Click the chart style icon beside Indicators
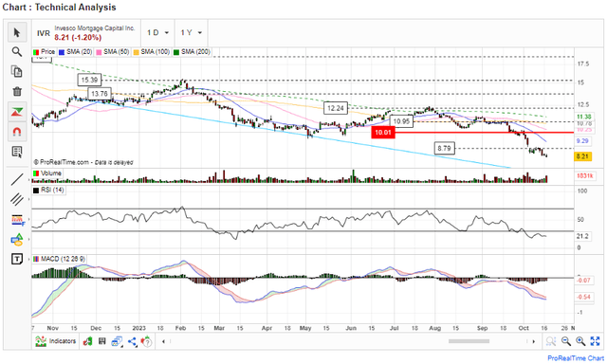The width and height of the screenshot is (607, 364). 88,341
